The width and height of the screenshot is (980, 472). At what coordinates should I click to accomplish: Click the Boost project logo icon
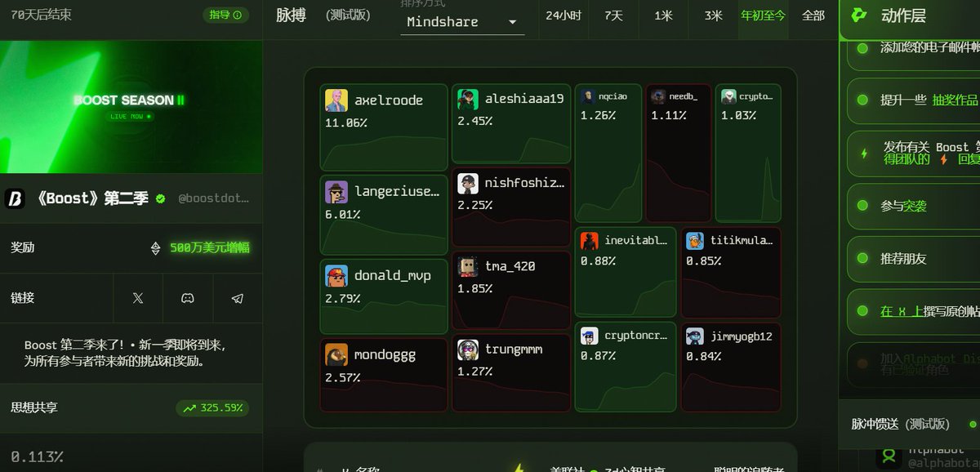pos(16,198)
